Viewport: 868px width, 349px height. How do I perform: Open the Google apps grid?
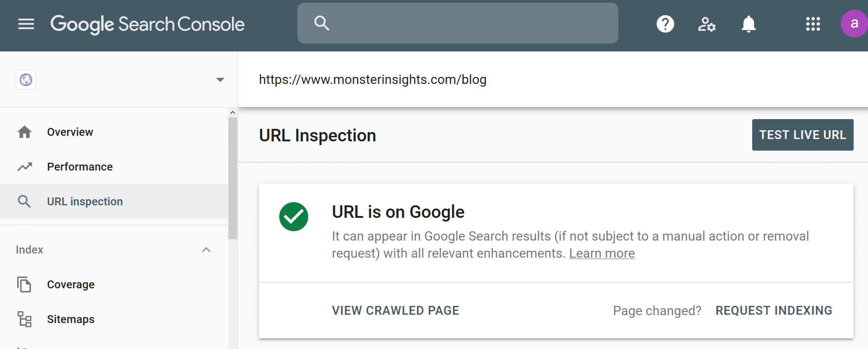[813, 24]
